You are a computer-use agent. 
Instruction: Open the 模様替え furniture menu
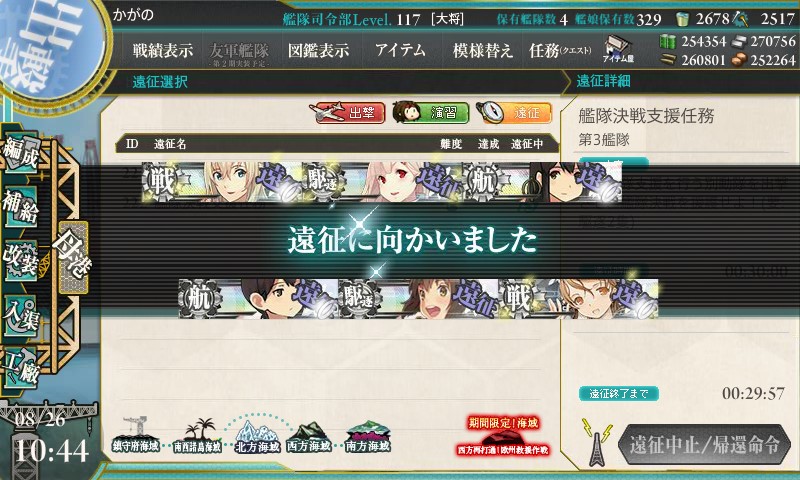coord(482,50)
